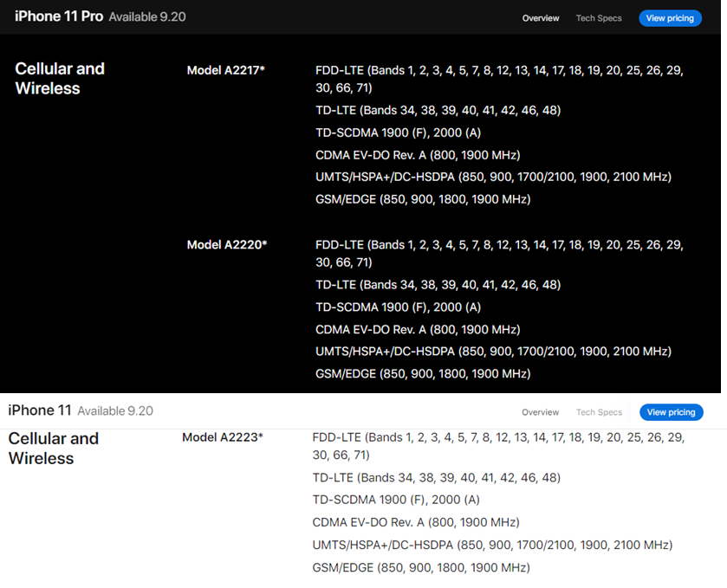Click FDD-LTE bands line under Model A2223

[498, 446]
